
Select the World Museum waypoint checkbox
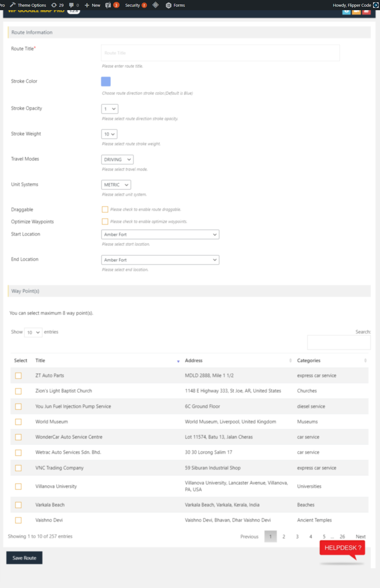18,422
